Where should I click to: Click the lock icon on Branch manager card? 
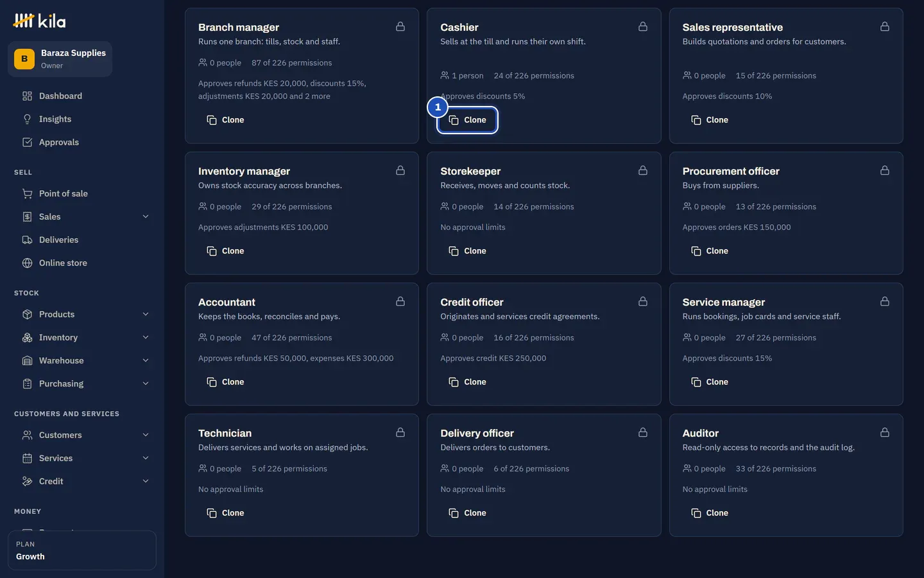[x=400, y=27]
